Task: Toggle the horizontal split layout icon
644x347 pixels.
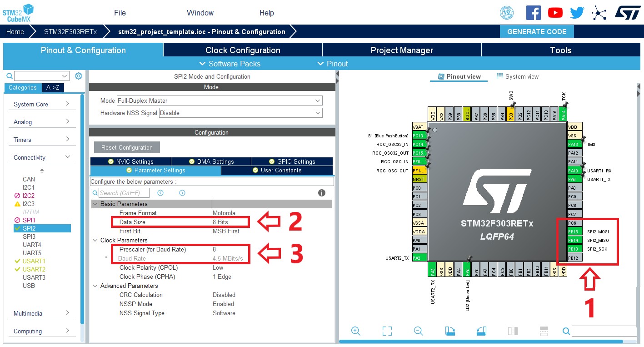Action: [513, 331]
